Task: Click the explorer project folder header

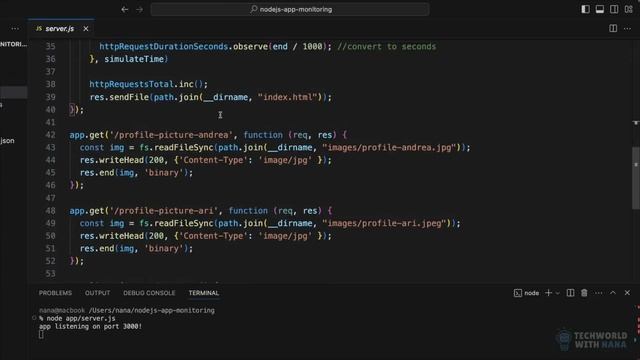Action: (x=13, y=44)
